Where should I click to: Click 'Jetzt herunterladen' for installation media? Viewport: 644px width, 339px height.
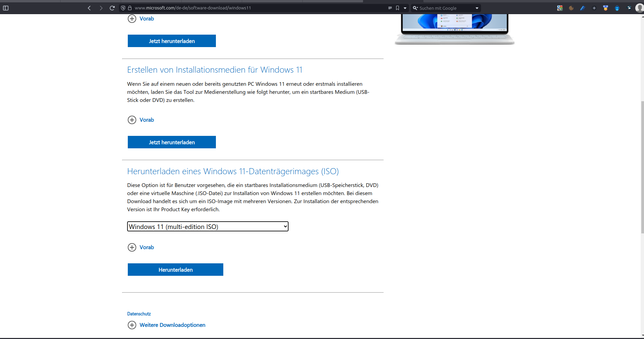[172, 142]
